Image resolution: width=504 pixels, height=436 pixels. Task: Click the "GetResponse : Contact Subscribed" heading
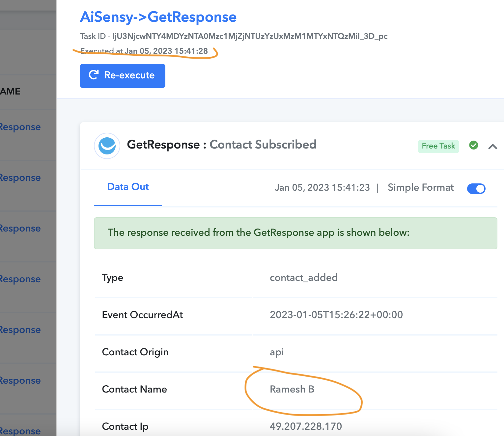coord(222,145)
